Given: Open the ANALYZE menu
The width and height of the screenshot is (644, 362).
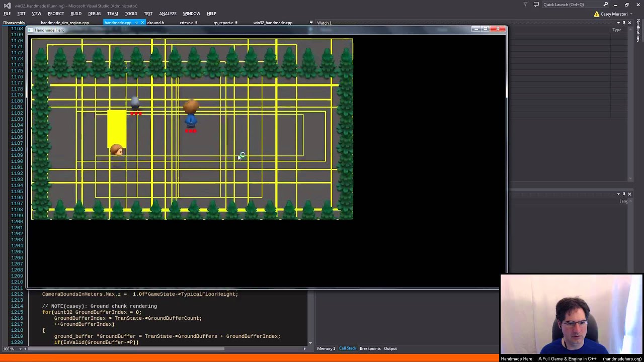Looking at the screenshot, I should [x=168, y=14].
